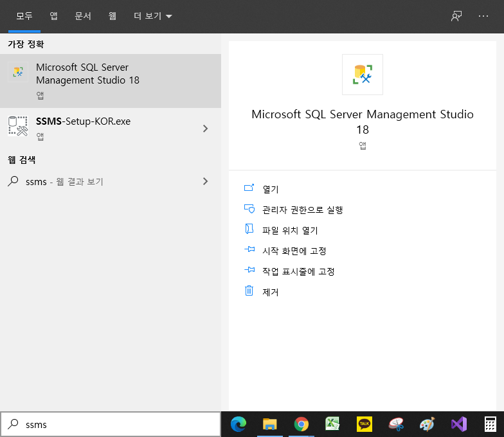Click the folder icon for 파일 위치 열기

point(249,229)
